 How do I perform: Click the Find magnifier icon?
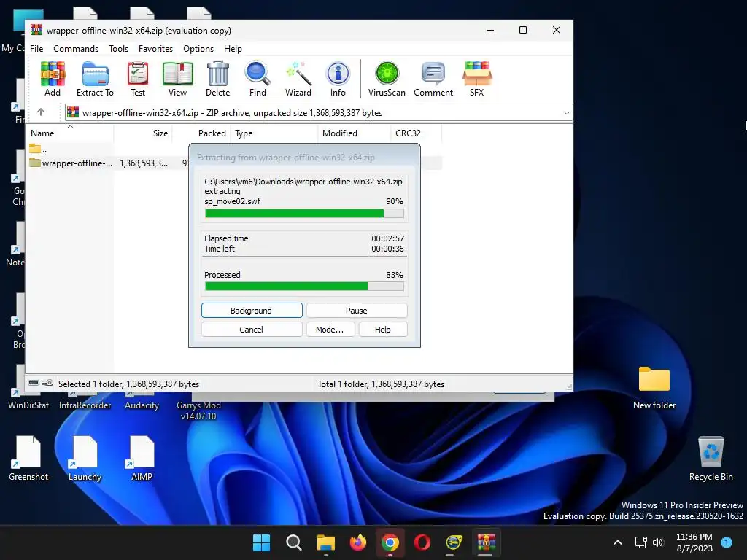click(x=258, y=79)
